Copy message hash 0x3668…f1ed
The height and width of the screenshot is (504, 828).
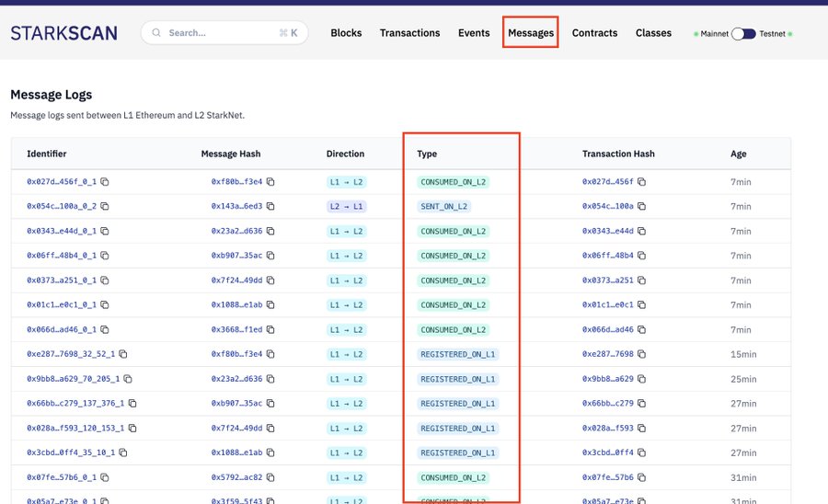coord(270,329)
